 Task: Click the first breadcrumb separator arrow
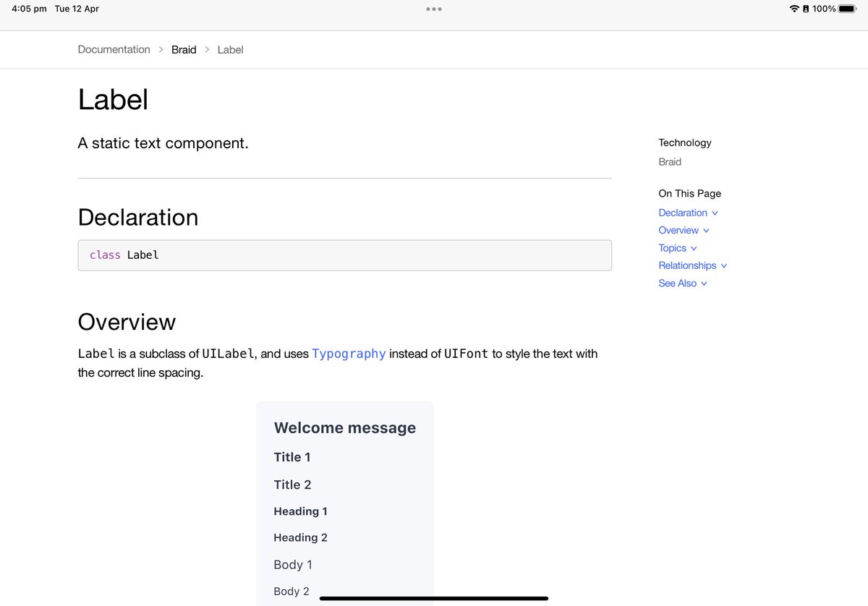[x=161, y=50]
